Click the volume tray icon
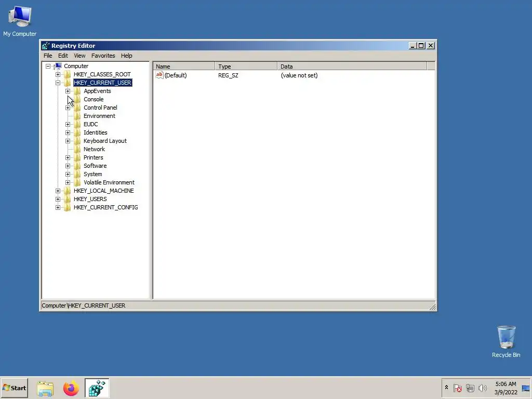Image resolution: width=532 pixels, height=399 pixels. point(482,388)
